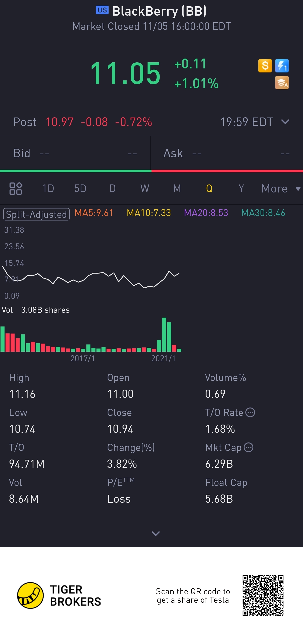The height and width of the screenshot is (644, 303).
Task: Tap the Bid quote panel
Action: [x=75, y=153]
